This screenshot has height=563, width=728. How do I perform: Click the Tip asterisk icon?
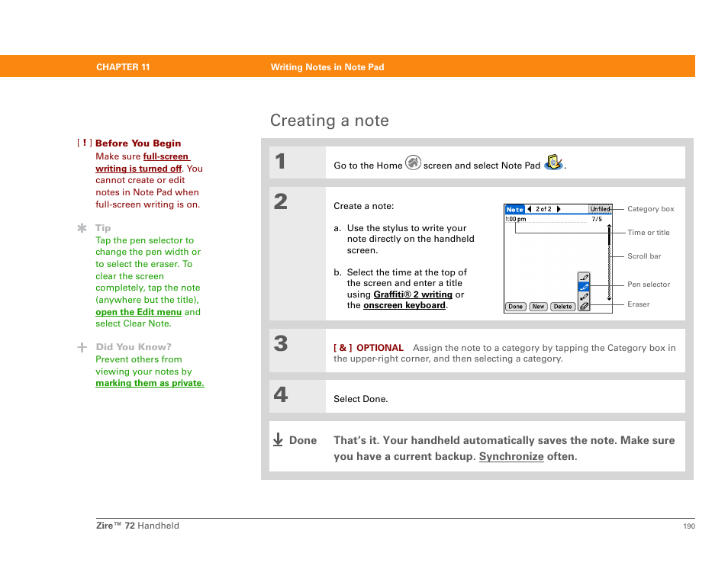(x=82, y=228)
